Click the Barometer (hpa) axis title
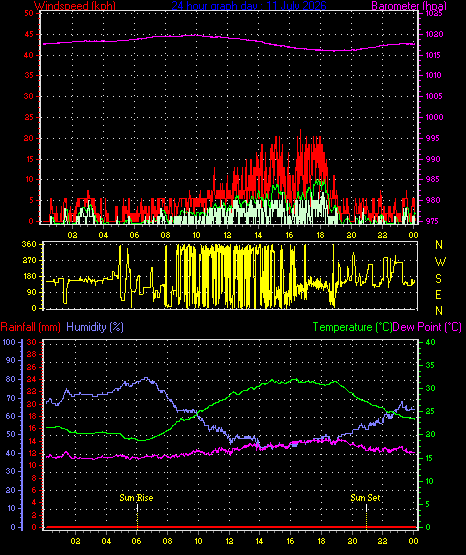Screen dimensions: 466x555 409,6
